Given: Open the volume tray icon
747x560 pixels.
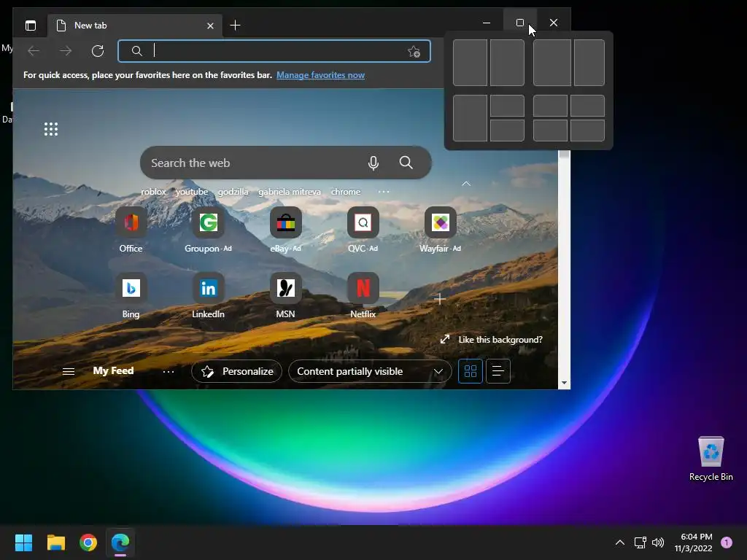Looking at the screenshot, I should click(x=658, y=542).
